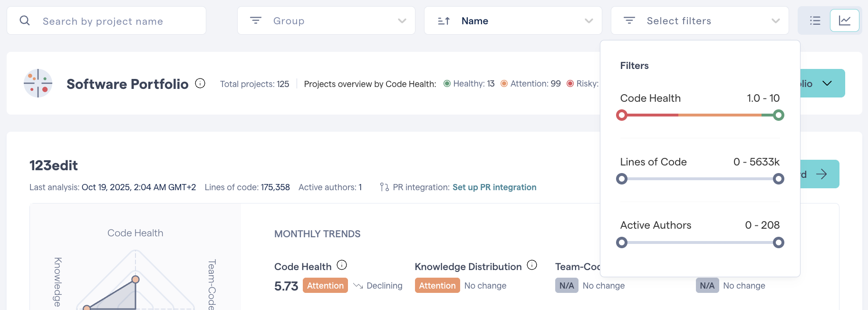The width and height of the screenshot is (868, 310).
Task: Click the search magnifier icon
Action: (x=25, y=20)
